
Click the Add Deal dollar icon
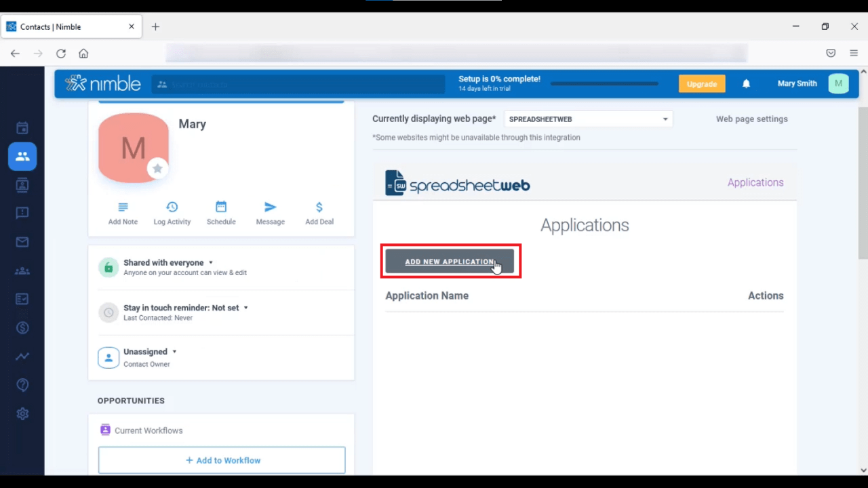[319, 207]
